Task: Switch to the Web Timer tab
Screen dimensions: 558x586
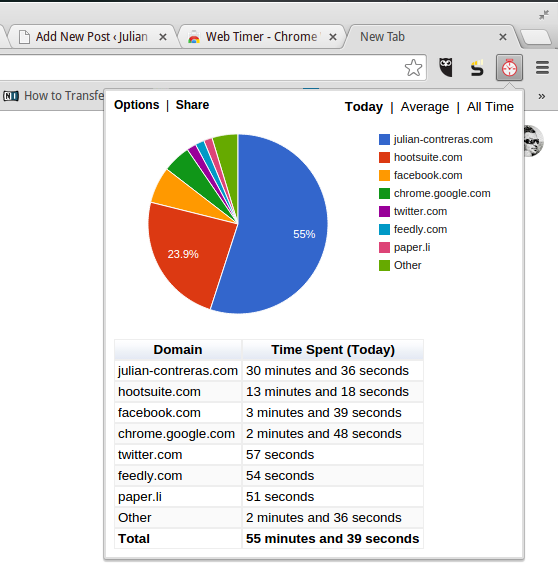Action: pos(262,37)
